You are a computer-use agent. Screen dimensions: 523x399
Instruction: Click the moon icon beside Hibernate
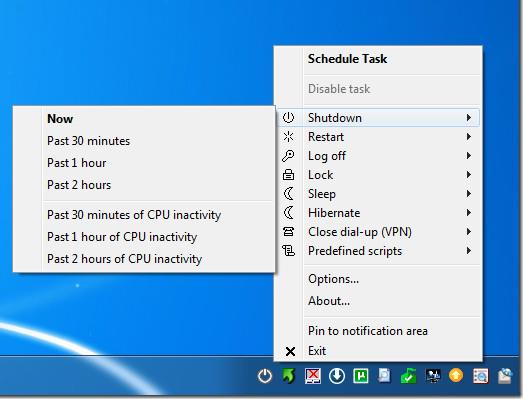pyautogui.click(x=289, y=213)
